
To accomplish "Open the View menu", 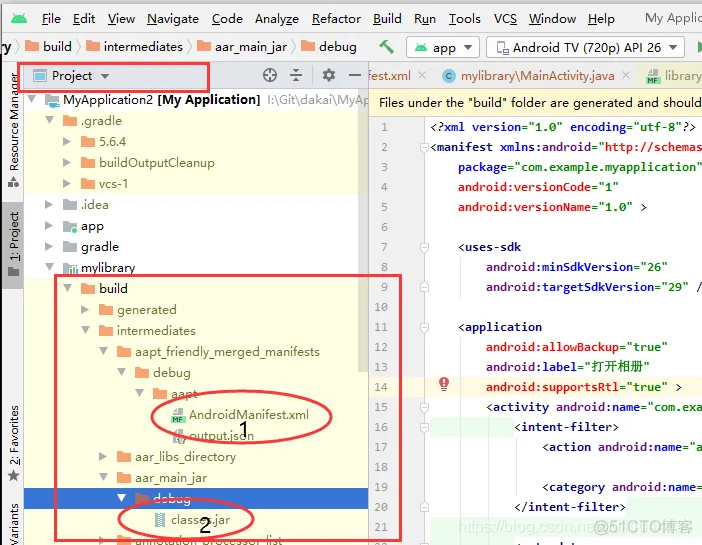I will click(x=121, y=19).
